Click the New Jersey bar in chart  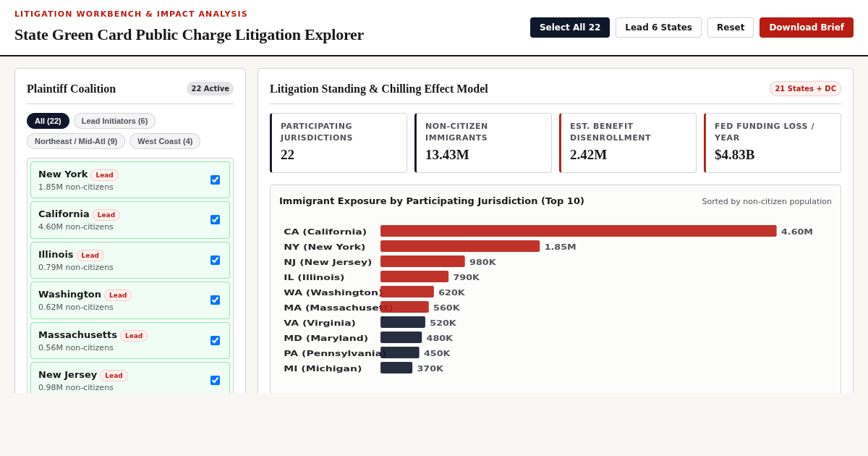[422, 261]
